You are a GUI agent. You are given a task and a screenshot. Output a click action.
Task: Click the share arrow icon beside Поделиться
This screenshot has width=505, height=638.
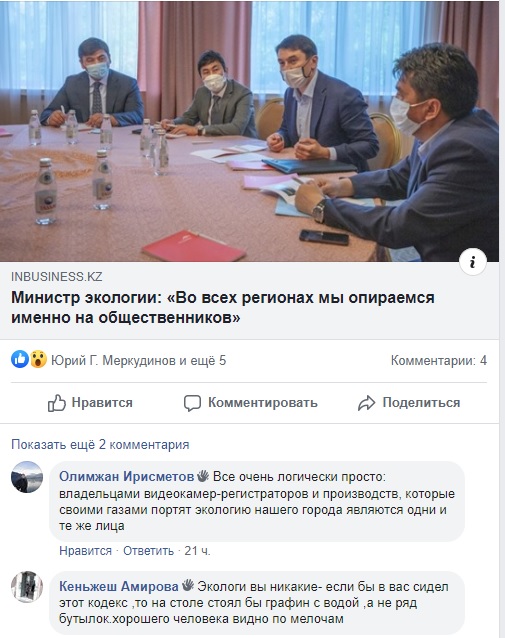pos(366,403)
